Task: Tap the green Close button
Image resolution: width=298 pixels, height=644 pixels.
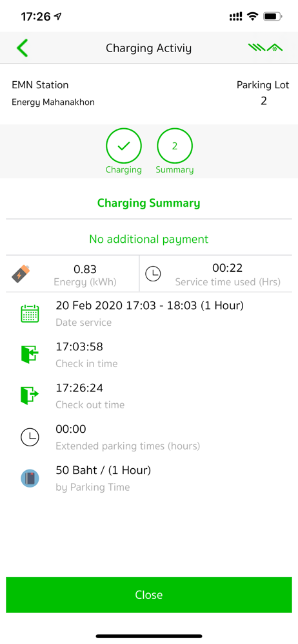Action: pos(149,594)
